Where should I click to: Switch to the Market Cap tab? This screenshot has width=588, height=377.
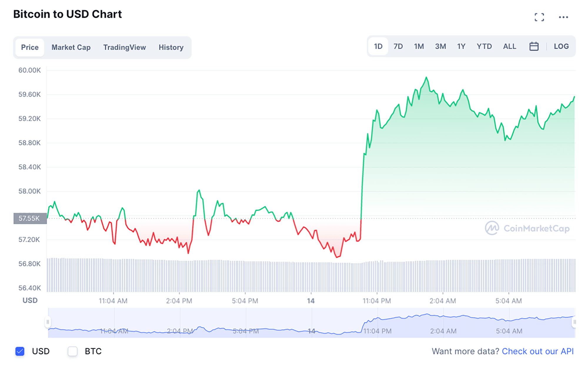(71, 47)
